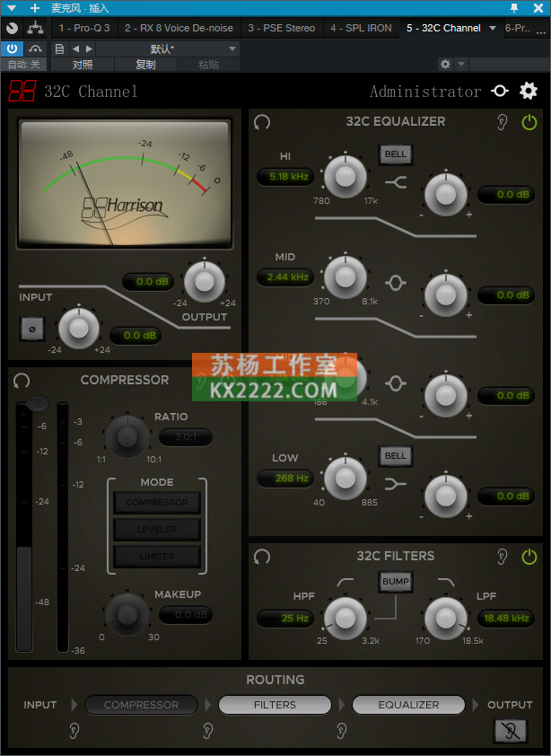Viewport: 551px width, 756px height.
Task: Click the OUTPUT gain knob
Action: pyautogui.click(x=205, y=282)
